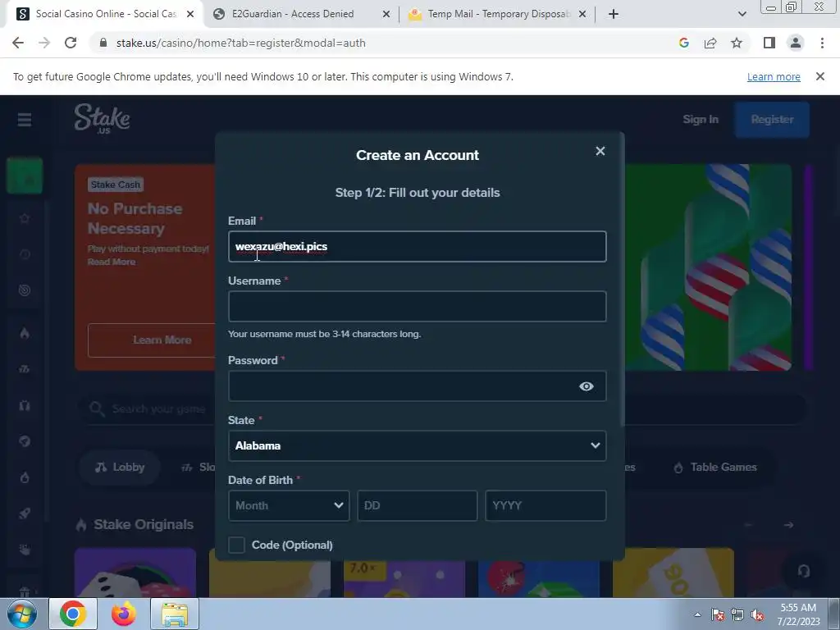The image size is (840, 630).
Task: Focus the Username input field
Action: [417, 307]
